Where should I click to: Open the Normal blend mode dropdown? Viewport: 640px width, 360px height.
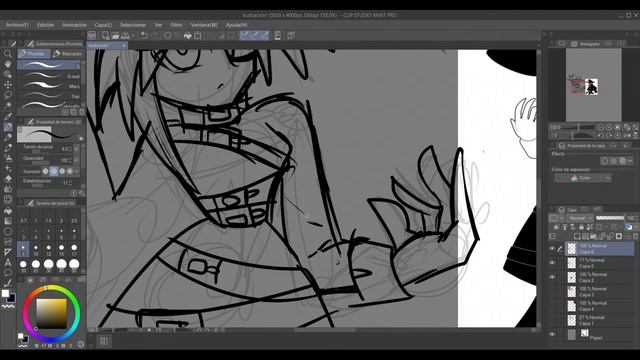[x=580, y=218]
